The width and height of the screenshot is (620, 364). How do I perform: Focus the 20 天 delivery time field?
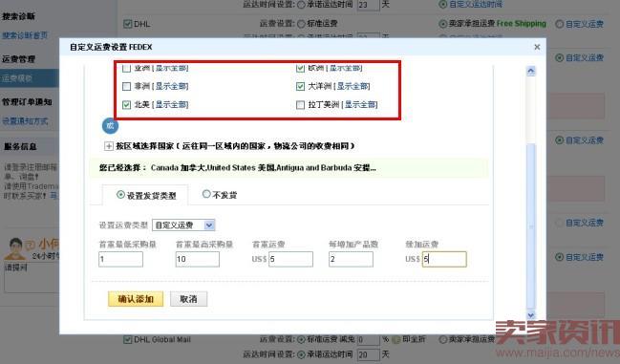(x=368, y=354)
